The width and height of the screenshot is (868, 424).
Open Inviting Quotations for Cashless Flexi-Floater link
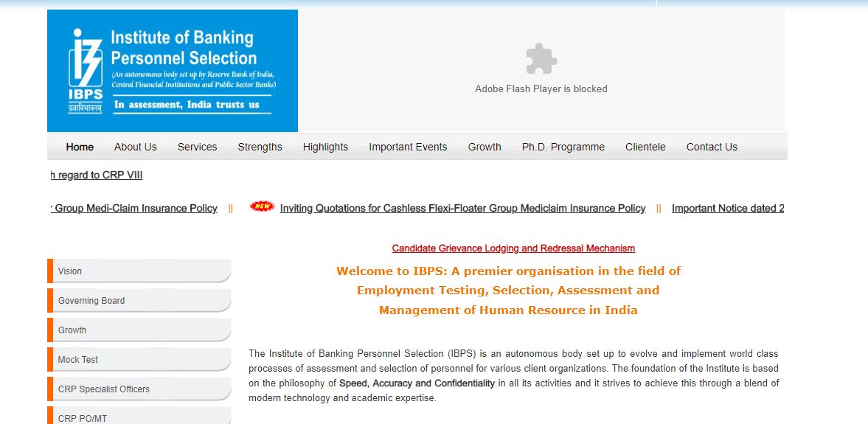(x=463, y=208)
